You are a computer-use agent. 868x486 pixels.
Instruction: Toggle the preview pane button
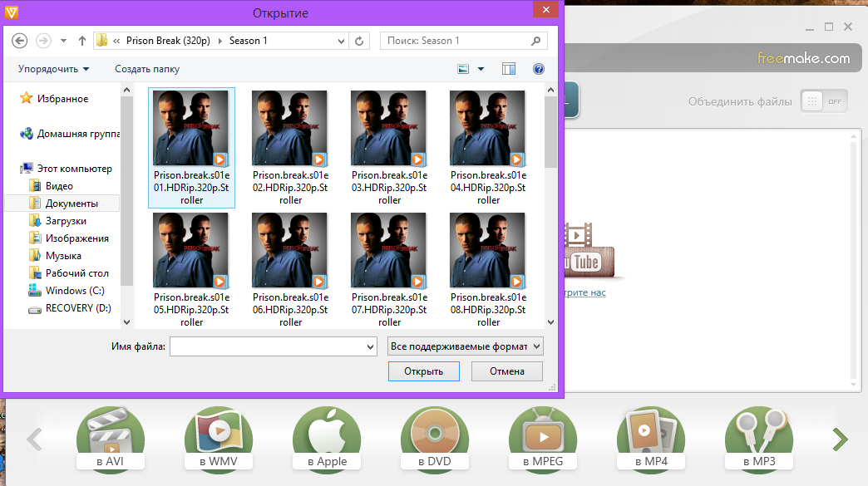point(509,69)
